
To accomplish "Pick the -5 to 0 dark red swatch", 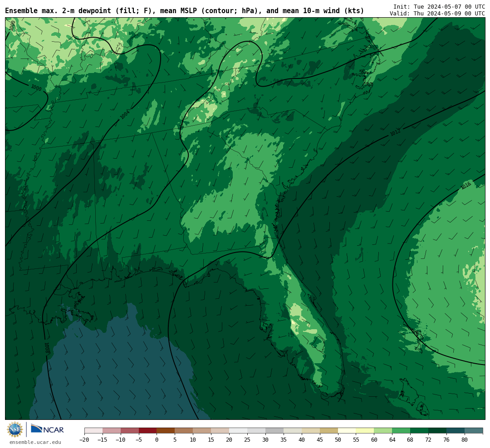I will (x=148, y=431).
